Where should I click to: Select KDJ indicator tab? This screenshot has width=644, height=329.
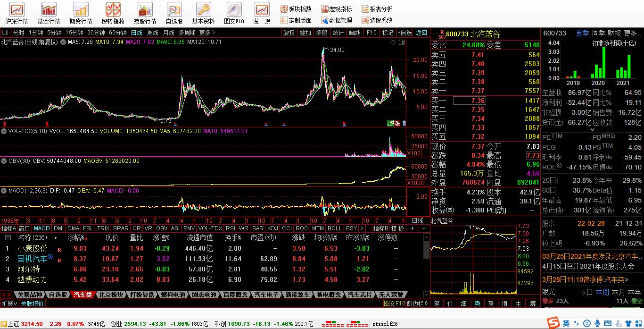pyautogui.click(x=272, y=228)
